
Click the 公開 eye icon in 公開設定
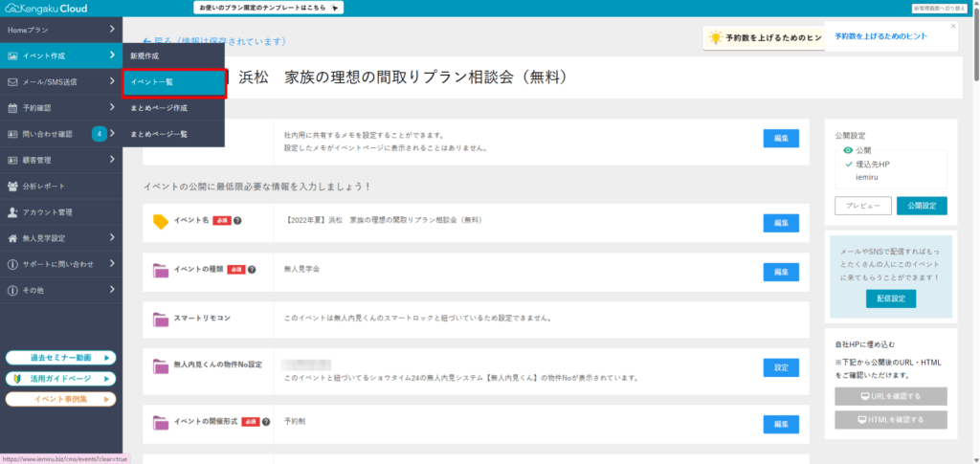tap(848, 150)
